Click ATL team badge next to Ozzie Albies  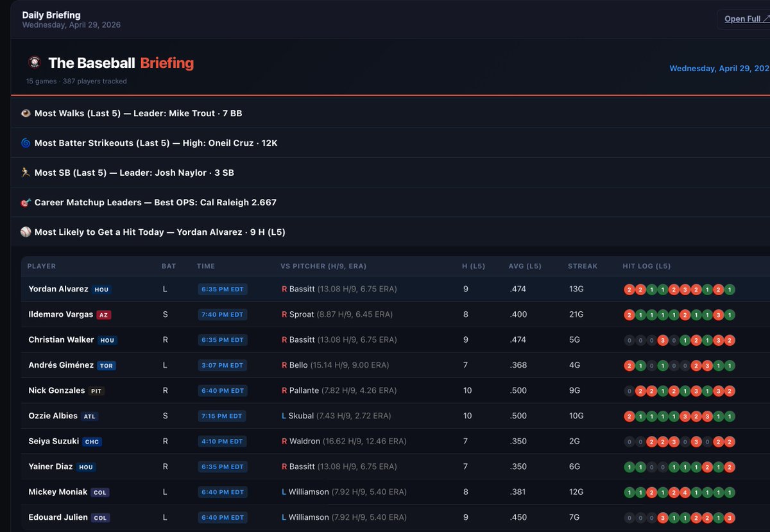click(x=89, y=416)
